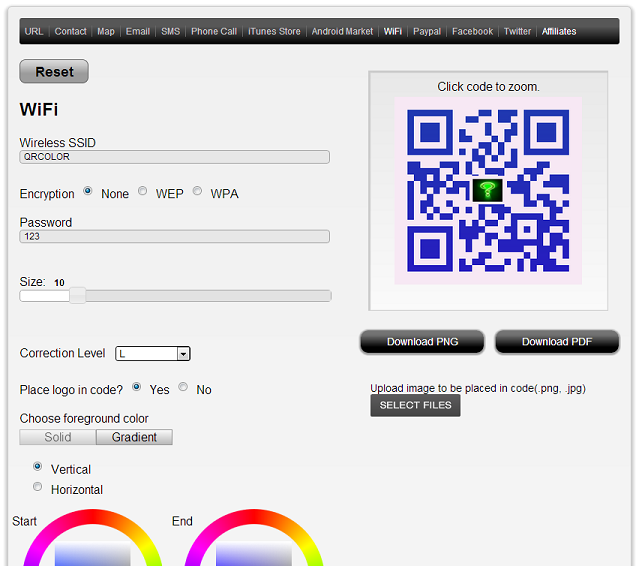Click the End color wheel
This screenshot has width=639, height=566.
254,538
